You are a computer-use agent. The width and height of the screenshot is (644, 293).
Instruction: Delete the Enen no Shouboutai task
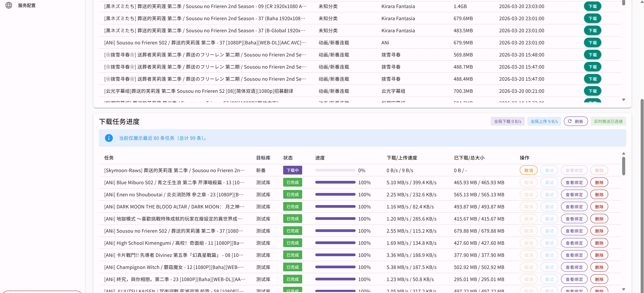tap(599, 195)
